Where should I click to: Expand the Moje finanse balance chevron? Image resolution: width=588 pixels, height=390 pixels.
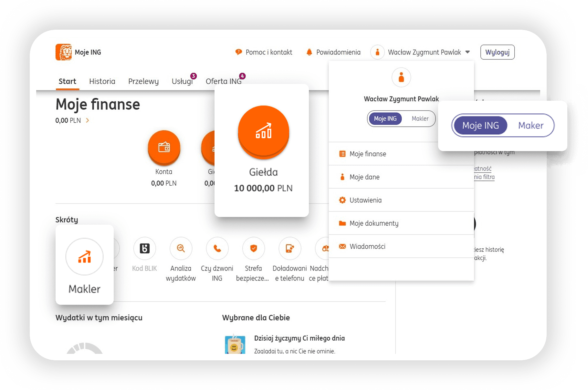click(87, 120)
